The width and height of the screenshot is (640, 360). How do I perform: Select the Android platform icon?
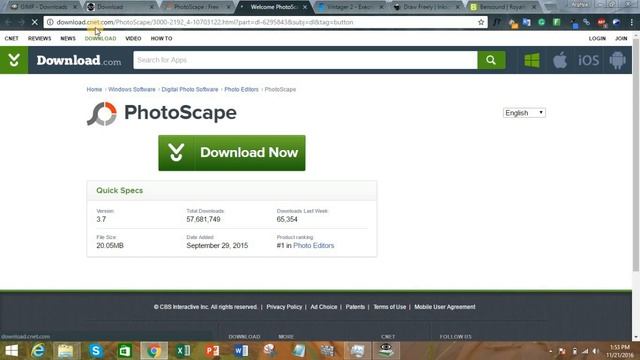point(617,60)
